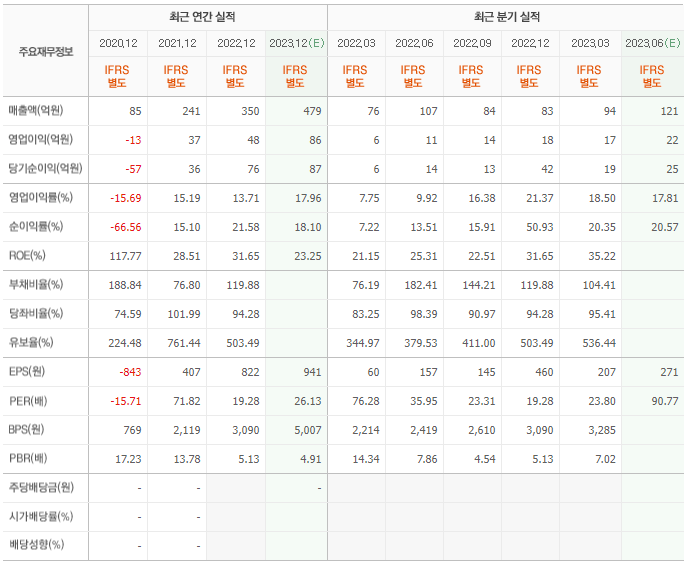Click the 주요재무정보 header cell
Image resolution: width=688 pixels, height=564 pixels.
click(46, 52)
